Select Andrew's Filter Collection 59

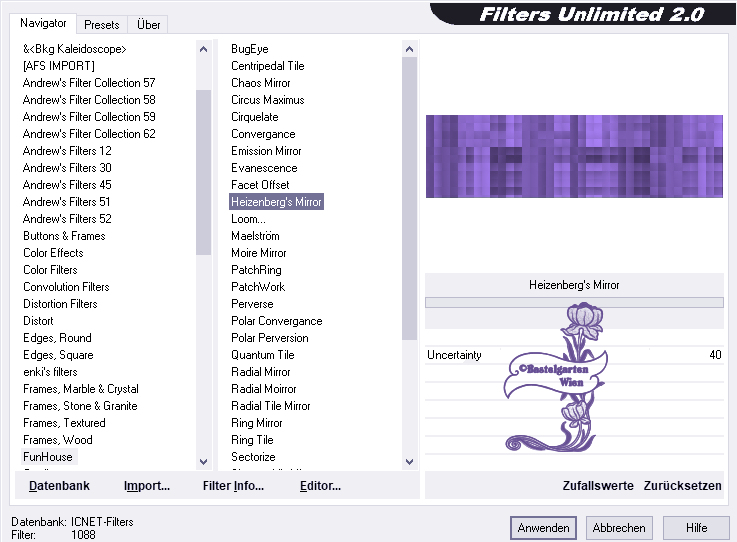89,117
